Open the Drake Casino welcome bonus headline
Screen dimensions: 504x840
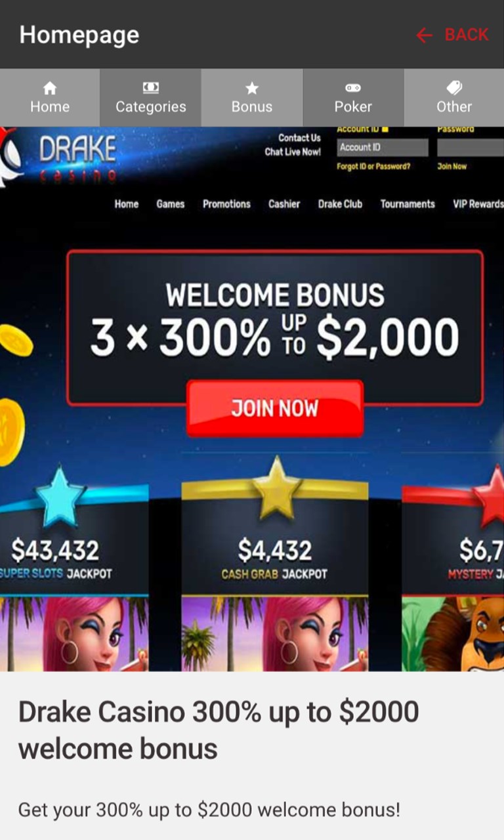[x=219, y=730]
